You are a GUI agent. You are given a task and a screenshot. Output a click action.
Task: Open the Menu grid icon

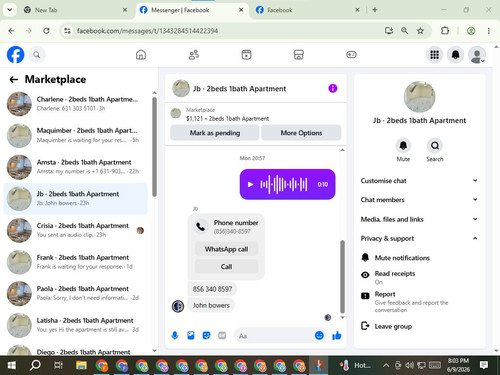(434, 55)
